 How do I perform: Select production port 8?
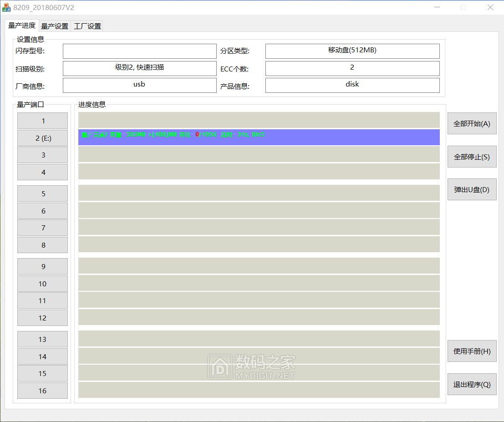tap(42, 245)
